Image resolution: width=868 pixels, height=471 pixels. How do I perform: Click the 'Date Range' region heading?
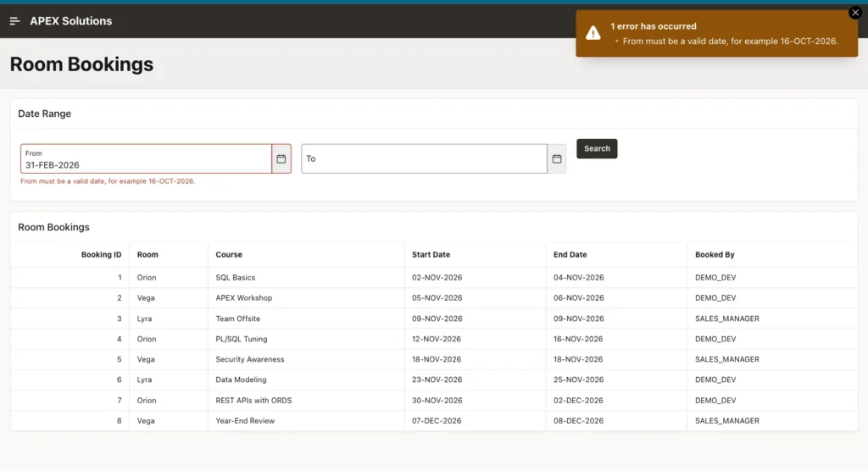pos(44,114)
